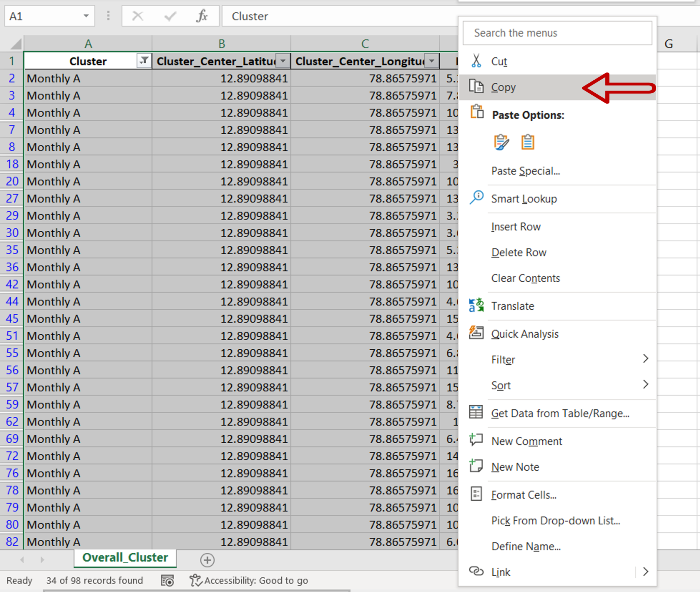Click the Copy icon in the context menu
700x592 pixels.
click(x=476, y=86)
